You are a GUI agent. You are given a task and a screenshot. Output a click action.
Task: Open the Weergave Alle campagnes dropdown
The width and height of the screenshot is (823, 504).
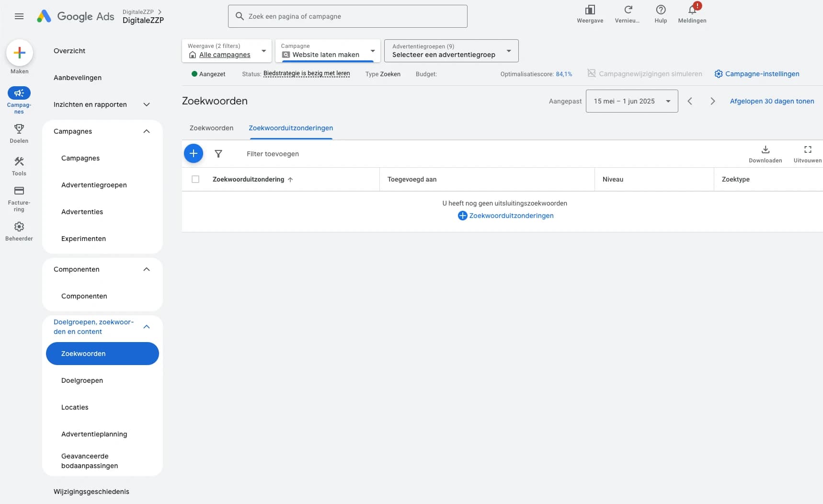[227, 51]
